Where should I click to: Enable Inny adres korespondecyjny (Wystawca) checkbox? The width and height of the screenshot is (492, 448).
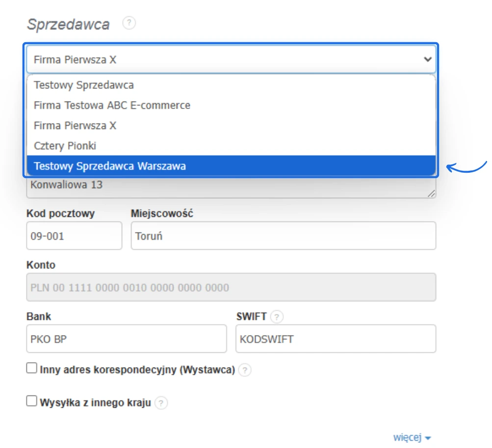tap(32, 369)
